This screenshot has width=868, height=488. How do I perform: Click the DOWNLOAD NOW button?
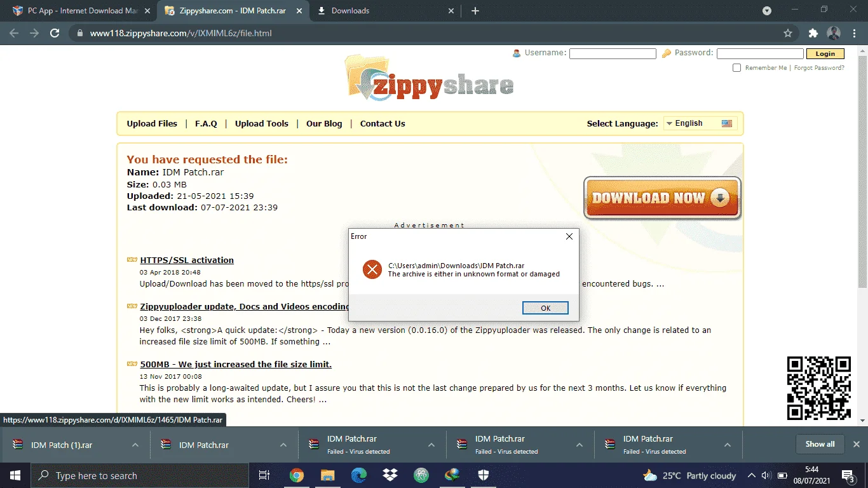coord(662,198)
